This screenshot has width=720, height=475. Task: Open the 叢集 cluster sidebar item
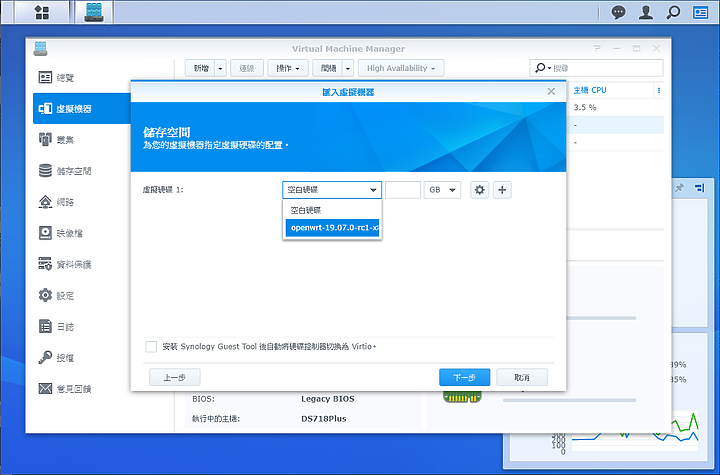click(x=82, y=140)
